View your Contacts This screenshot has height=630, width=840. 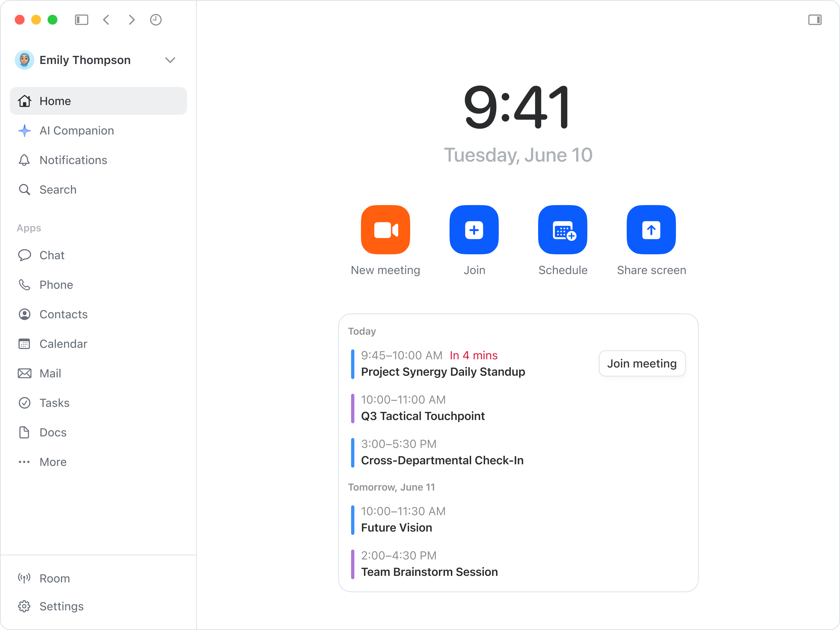(x=63, y=314)
